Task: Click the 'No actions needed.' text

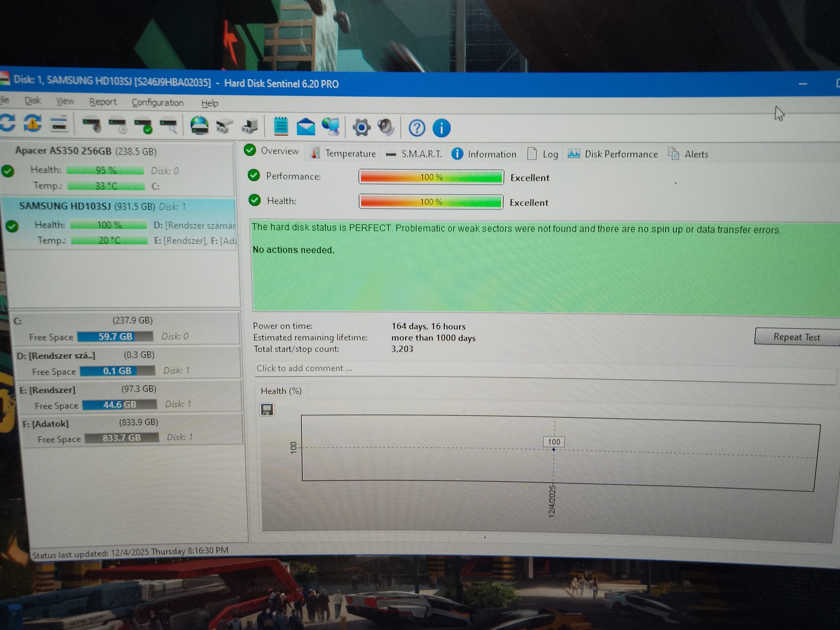Action: click(x=293, y=250)
